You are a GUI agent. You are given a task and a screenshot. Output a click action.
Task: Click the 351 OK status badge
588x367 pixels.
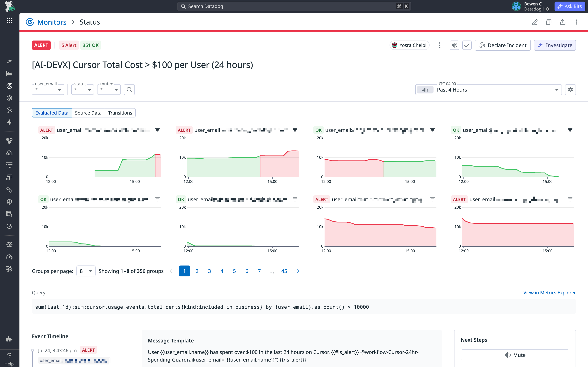coord(91,45)
